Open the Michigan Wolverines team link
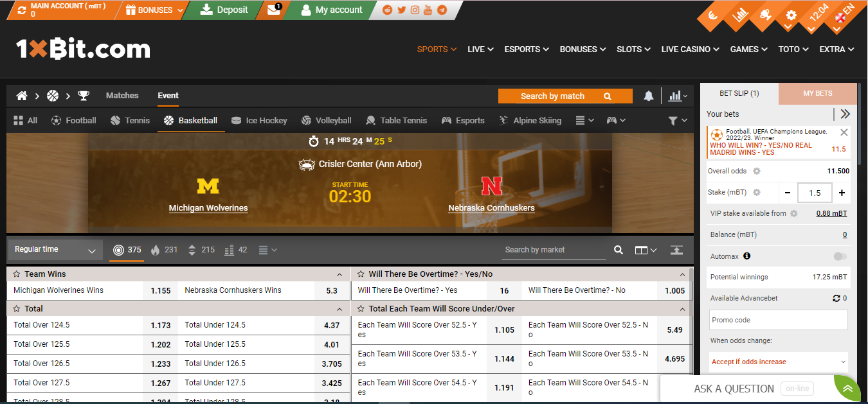This screenshot has height=404, width=868. 208,208
